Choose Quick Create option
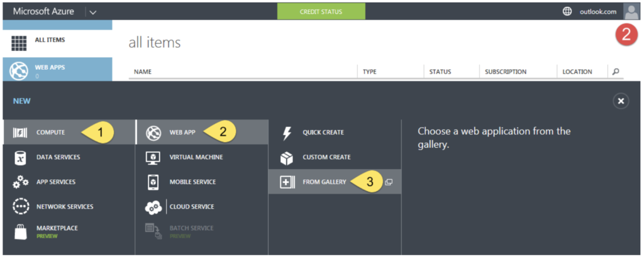The height and width of the screenshot is (259, 644). [x=335, y=132]
